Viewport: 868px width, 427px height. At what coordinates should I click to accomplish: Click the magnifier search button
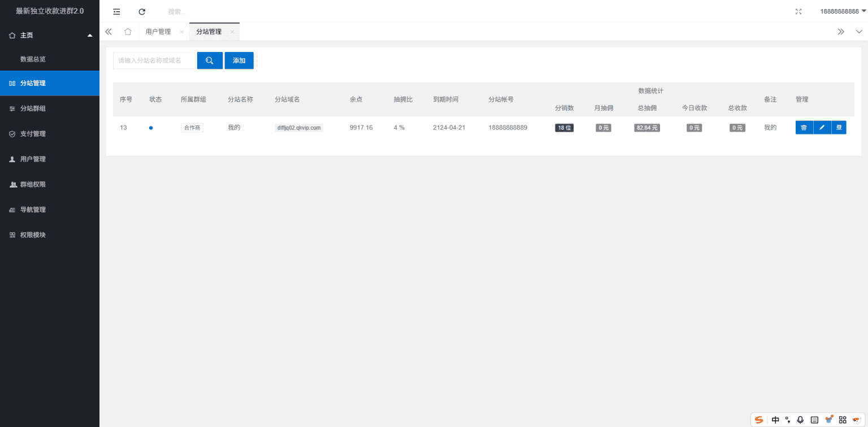[210, 60]
